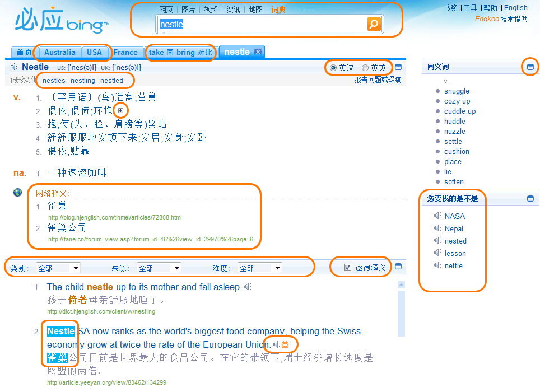Click the synonym nuzzle
This screenshot has width=540, height=392.
pos(455,132)
